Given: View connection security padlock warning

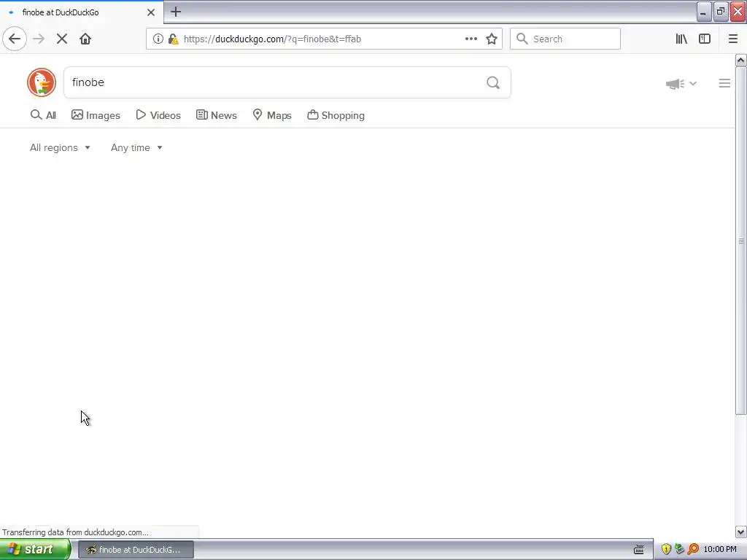Looking at the screenshot, I should click(173, 39).
